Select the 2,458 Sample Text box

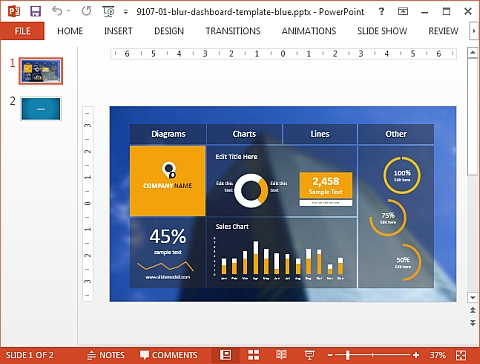[326, 185]
